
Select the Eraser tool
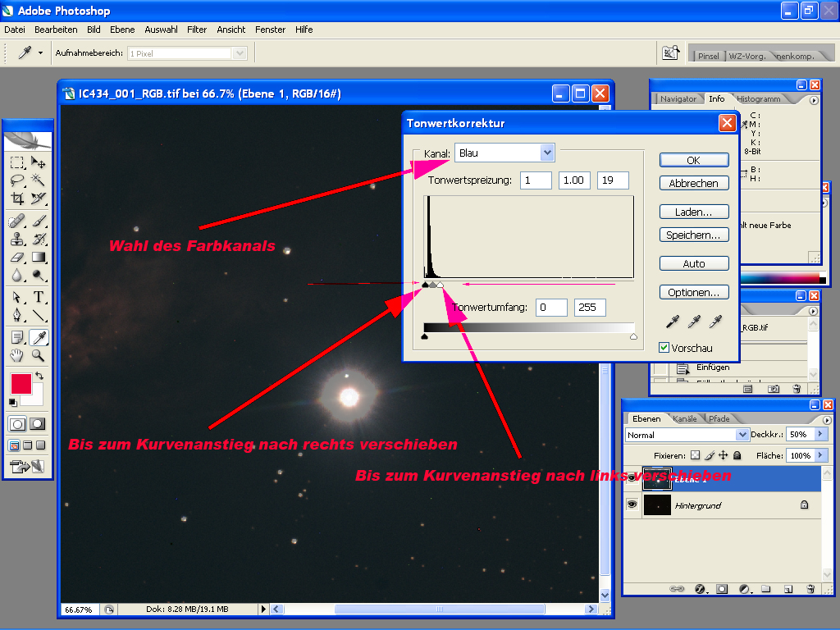pyautogui.click(x=17, y=257)
